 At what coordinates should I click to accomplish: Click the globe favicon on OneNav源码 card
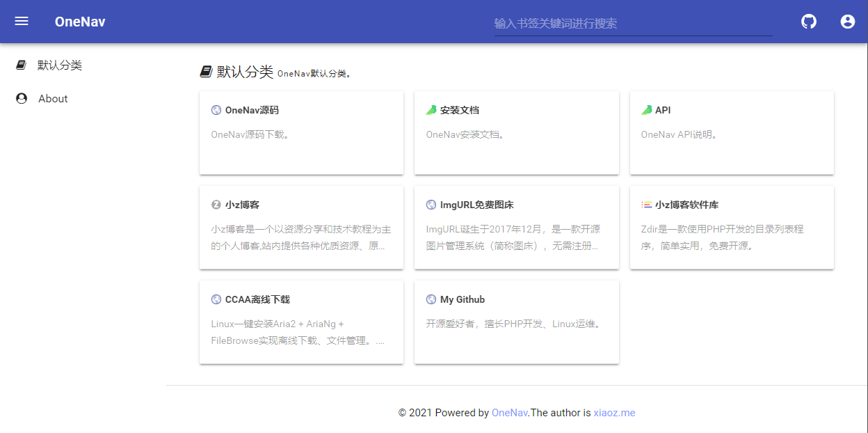[216, 110]
